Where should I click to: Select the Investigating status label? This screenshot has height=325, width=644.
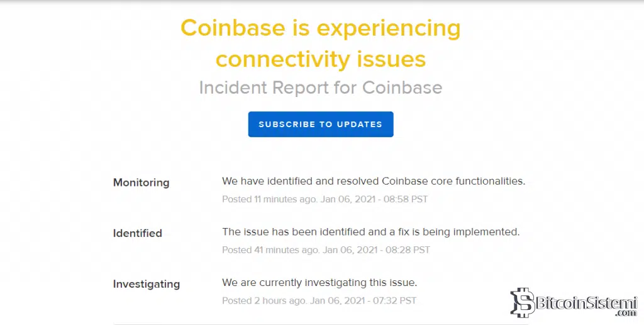(146, 284)
